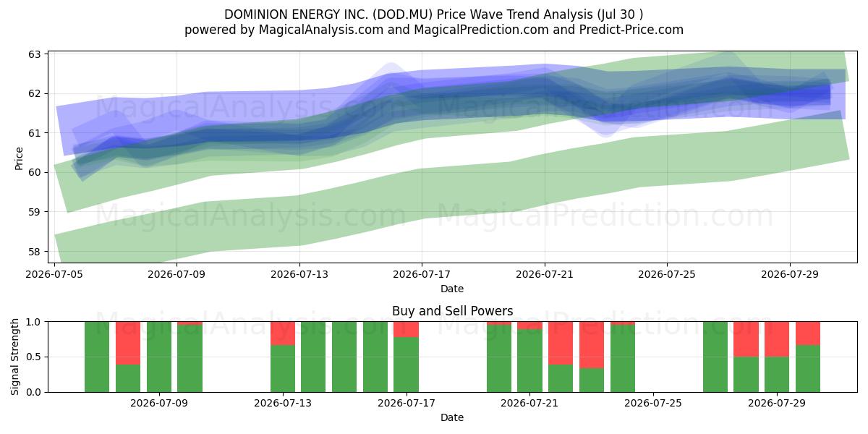This screenshot has height=434, width=868.
Task: Click the lowest green band near 2026-07-17
Action: [422, 194]
